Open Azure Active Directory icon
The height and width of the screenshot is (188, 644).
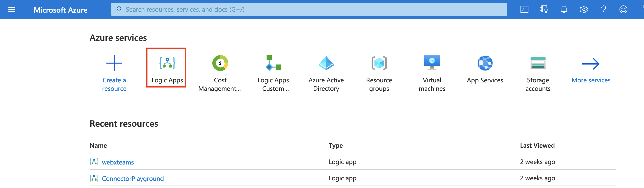pyautogui.click(x=326, y=63)
